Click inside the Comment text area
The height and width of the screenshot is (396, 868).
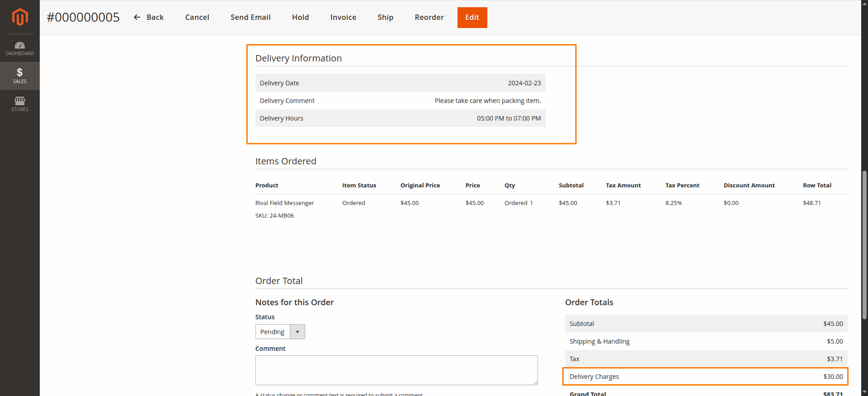point(396,370)
